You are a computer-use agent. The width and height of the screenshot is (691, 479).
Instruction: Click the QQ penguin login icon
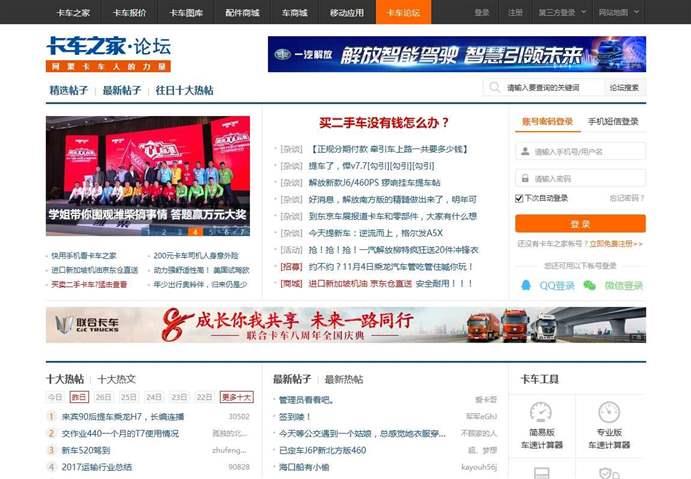point(526,285)
